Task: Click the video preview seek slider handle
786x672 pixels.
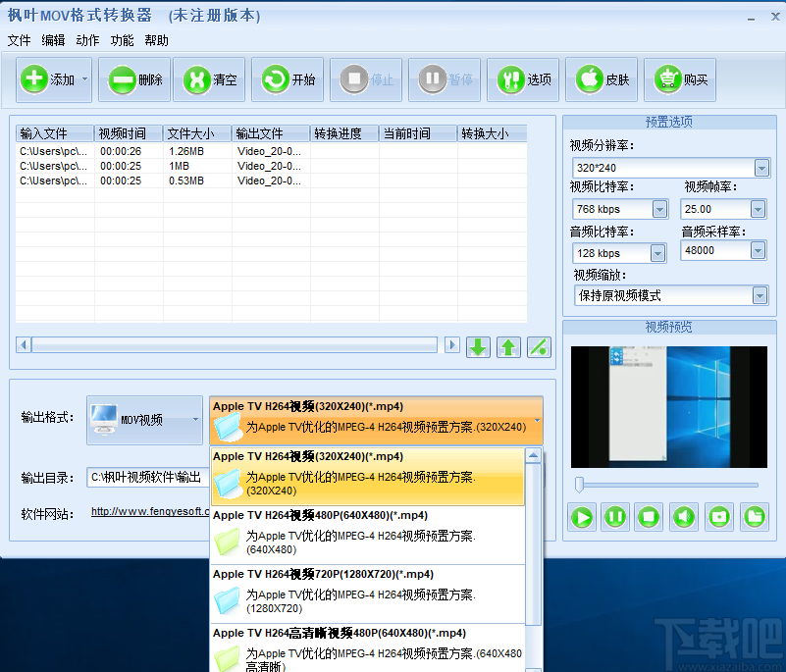Action: tap(580, 485)
